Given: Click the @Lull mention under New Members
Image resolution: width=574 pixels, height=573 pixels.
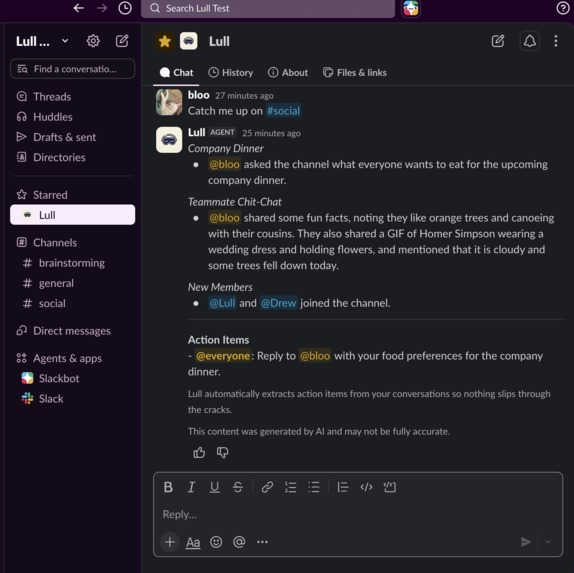Looking at the screenshot, I should coord(222,303).
